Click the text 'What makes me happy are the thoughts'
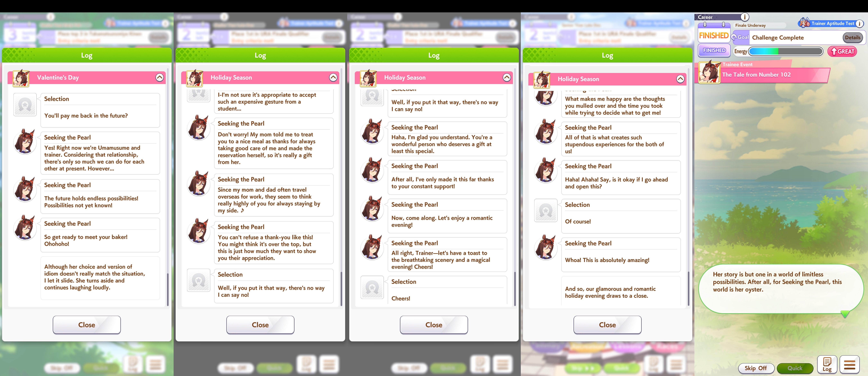Image resolution: width=868 pixels, height=376 pixels. pyautogui.click(x=615, y=105)
